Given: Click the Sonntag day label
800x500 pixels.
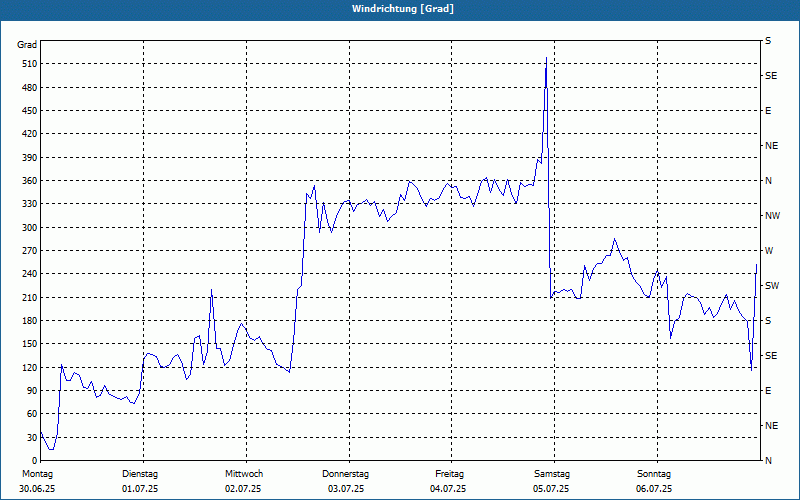Looking at the screenshot, I should [654, 474].
